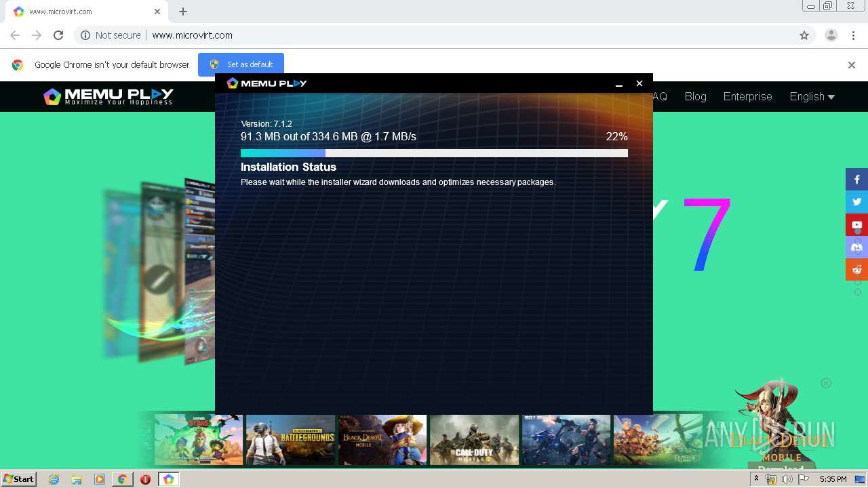Click the Opera taskbar icon

145,479
